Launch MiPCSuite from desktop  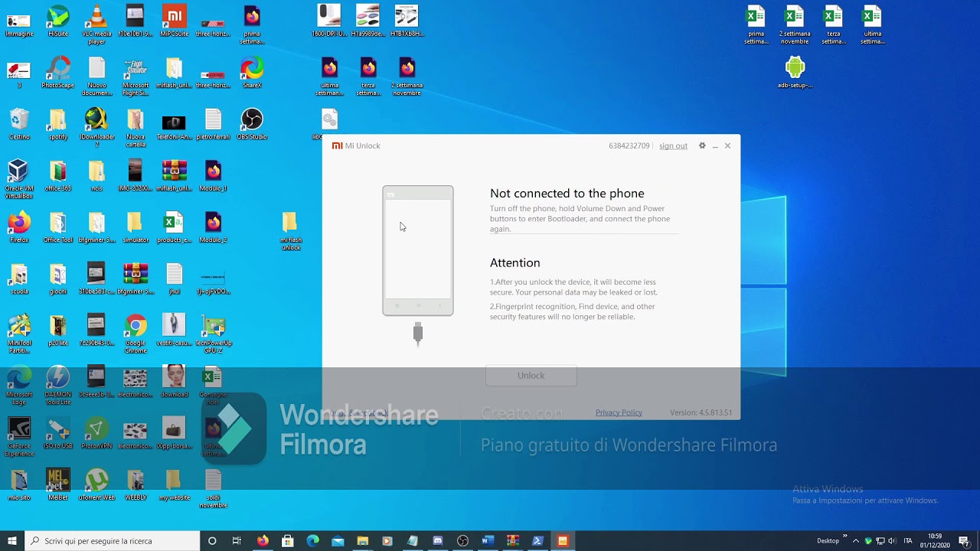pos(175,21)
